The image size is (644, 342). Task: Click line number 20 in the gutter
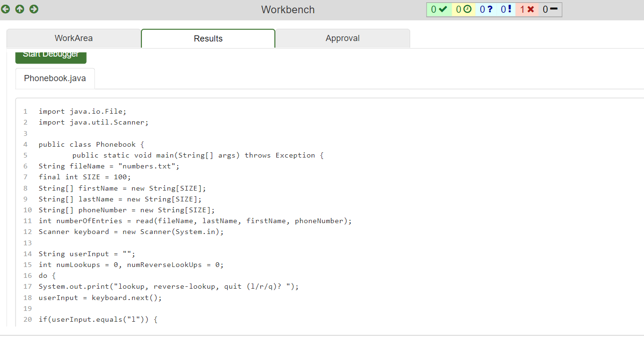pyautogui.click(x=27, y=319)
